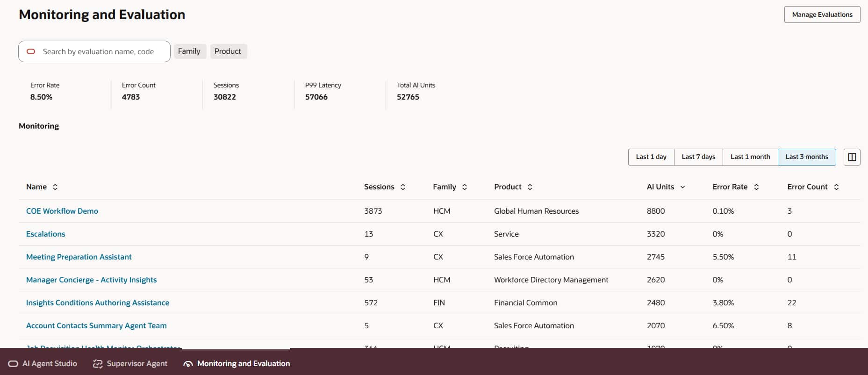
Task: Click Error Rate value 8.50%
Action: tap(42, 97)
